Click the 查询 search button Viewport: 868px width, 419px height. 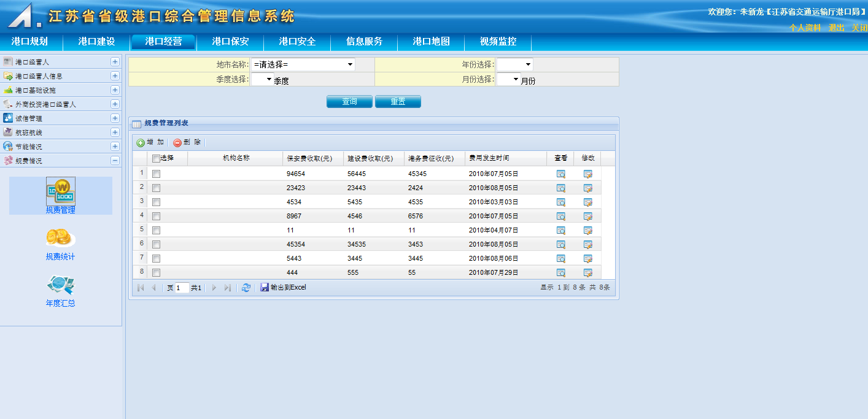click(x=349, y=102)
